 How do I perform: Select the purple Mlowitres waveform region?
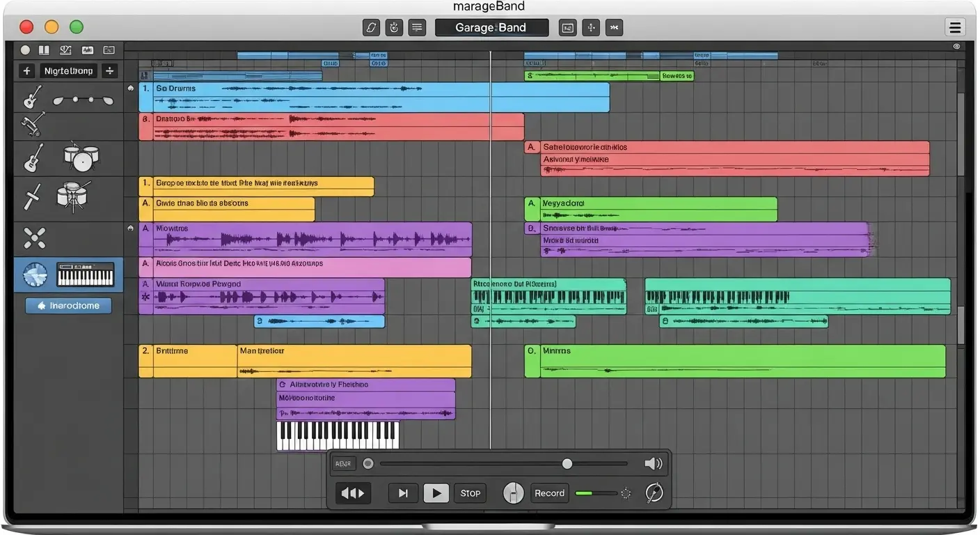click(305, 239)
